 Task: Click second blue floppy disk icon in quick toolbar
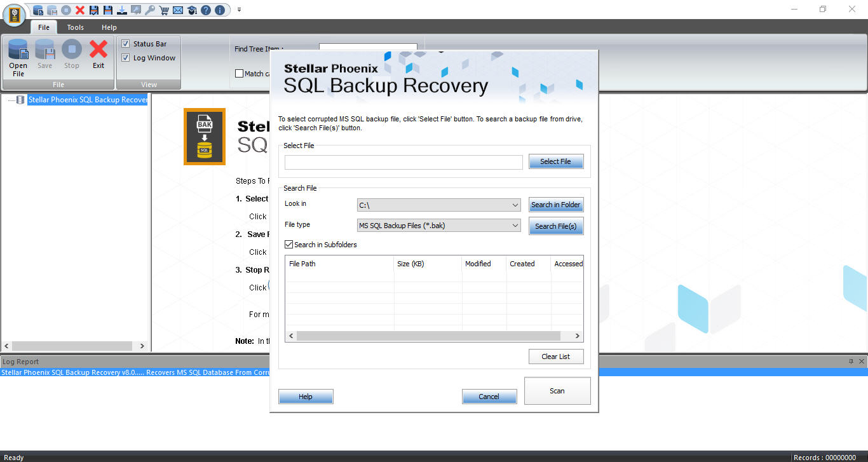108,10
